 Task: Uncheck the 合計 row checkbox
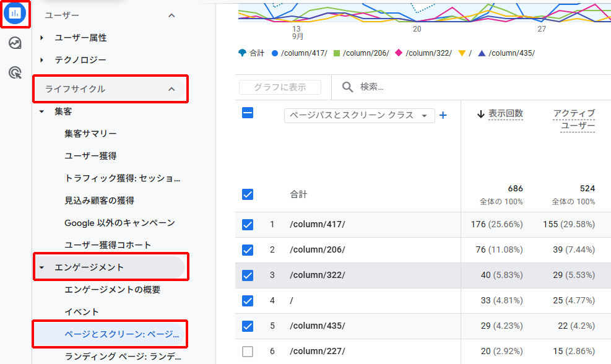(248, 194)
